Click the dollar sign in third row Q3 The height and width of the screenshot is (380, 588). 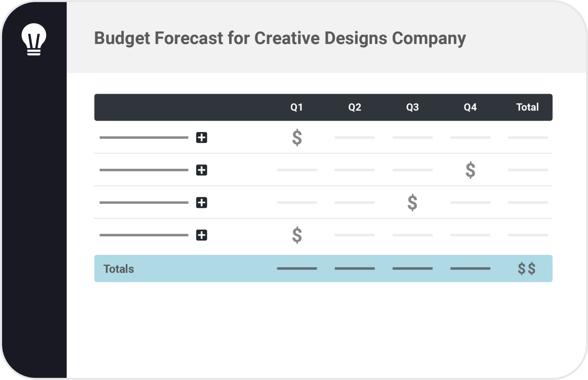pos(412,203)
